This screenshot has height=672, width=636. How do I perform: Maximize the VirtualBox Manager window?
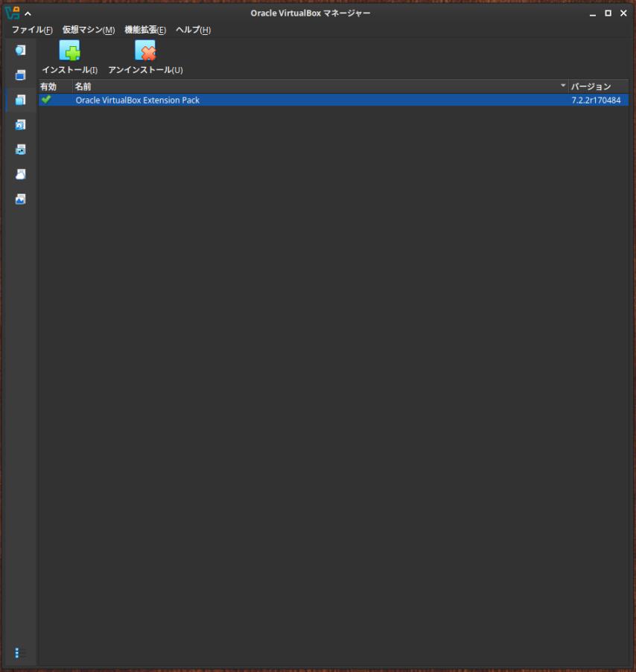608,13
